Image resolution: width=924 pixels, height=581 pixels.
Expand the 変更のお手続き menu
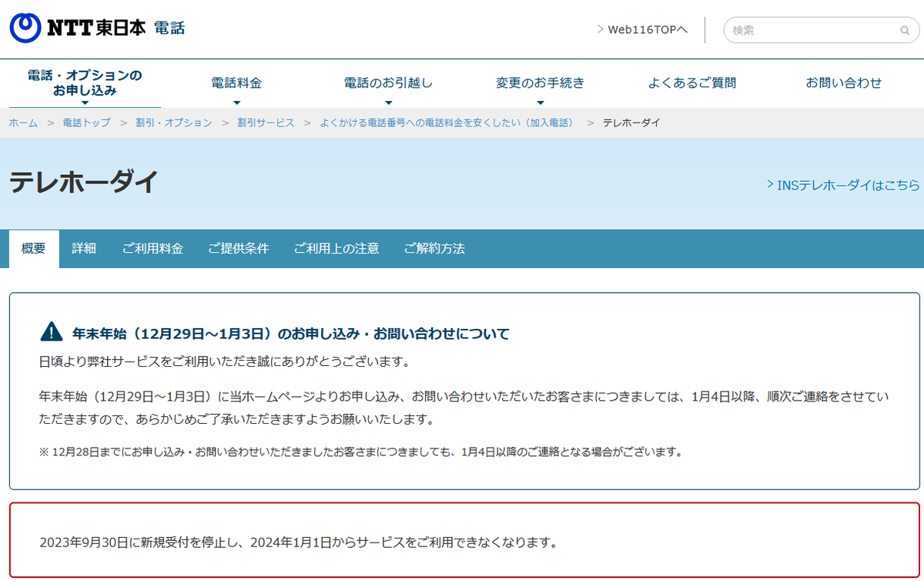click(x=540, y=83)
